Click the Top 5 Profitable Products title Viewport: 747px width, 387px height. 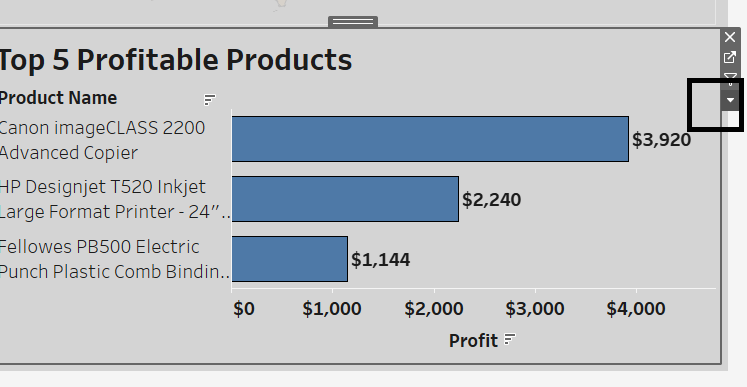click(x=175, y=60)
